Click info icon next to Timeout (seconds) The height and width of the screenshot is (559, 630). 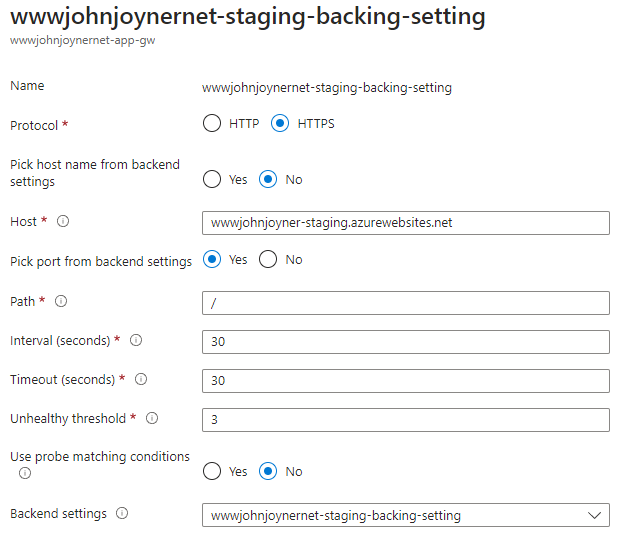coord(141,379)
